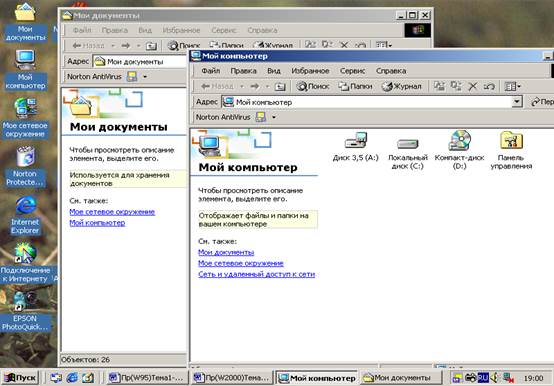Follow Мое сетевое окружение link in Мои документы
Image resolution: width=554 pixels, height=386 pixels.
coord(112,212)
